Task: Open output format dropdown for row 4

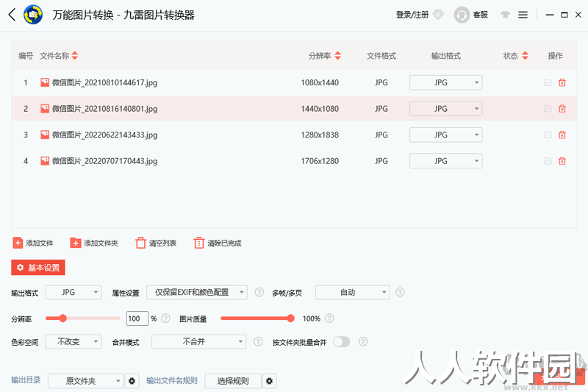Action: tap(446, 161)
